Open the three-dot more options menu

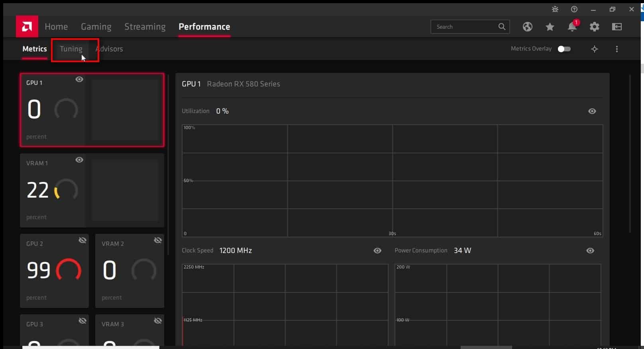pos(617,49)
